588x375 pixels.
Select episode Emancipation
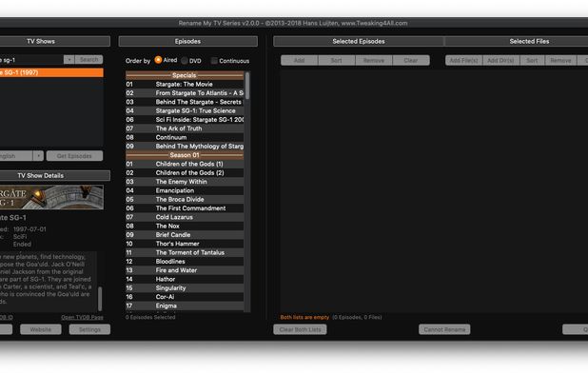coord(185,190)
